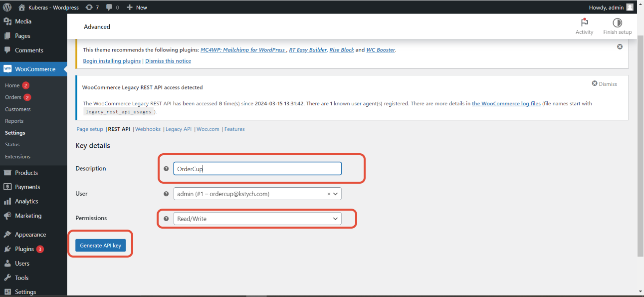The height and width of the screenshot is (297, 644).
Task: Click the admin avatar image
Action: pos(630,7)
